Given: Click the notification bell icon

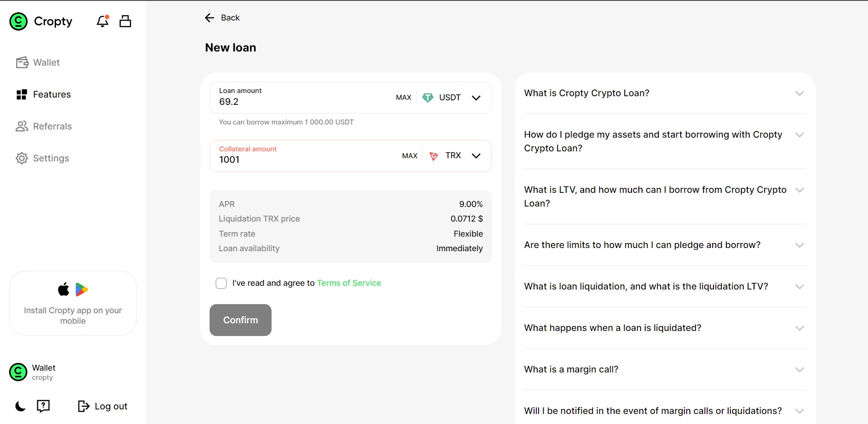Looking at the screenshot, I should [103, 21].
